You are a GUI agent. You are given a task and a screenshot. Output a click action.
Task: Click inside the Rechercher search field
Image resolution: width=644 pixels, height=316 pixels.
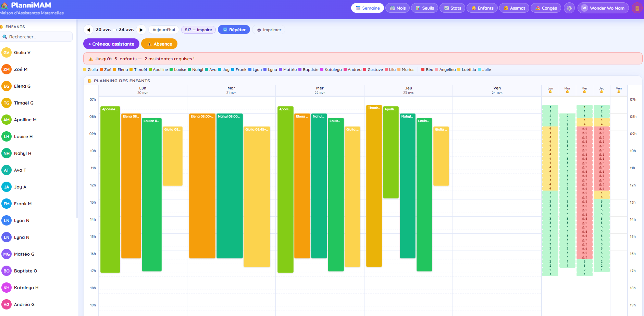(x=37, y=37)
